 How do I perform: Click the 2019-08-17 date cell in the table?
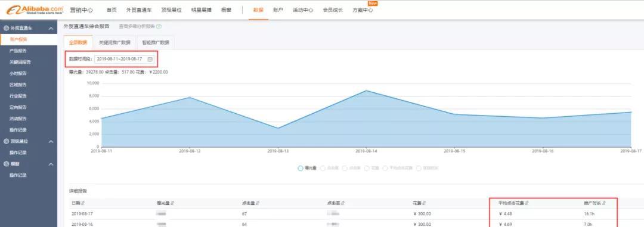click(x=82, y=214)
